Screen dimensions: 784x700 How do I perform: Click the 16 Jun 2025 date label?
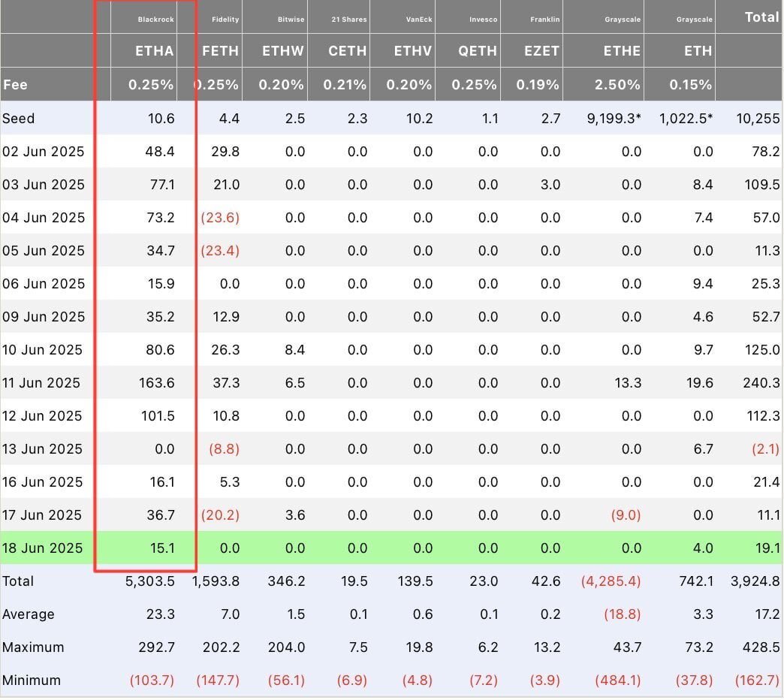tap(42, 481)
